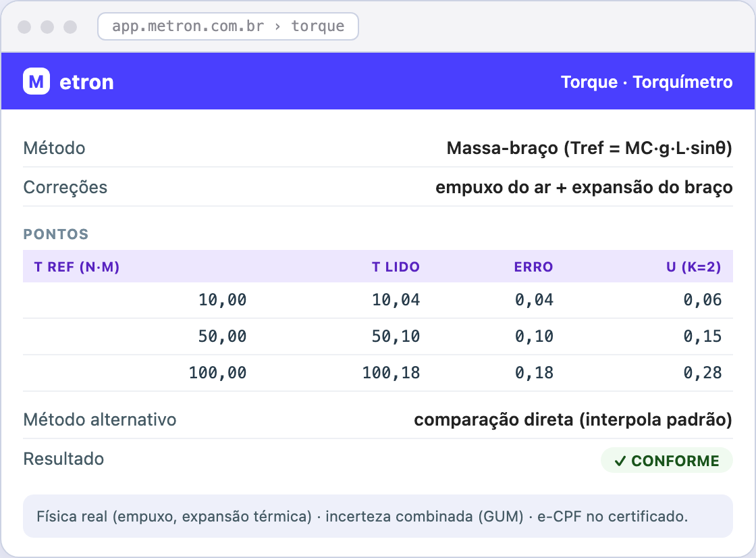Click the footer note about Física real
This screenshot has height=558, width=756.
pos(378,516)
